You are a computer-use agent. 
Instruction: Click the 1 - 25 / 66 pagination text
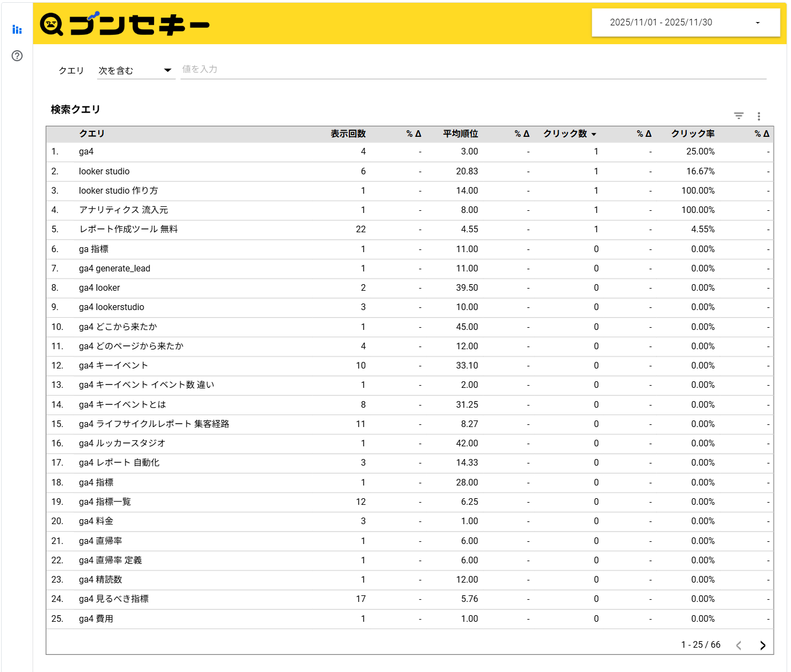[x=700, y=644]
